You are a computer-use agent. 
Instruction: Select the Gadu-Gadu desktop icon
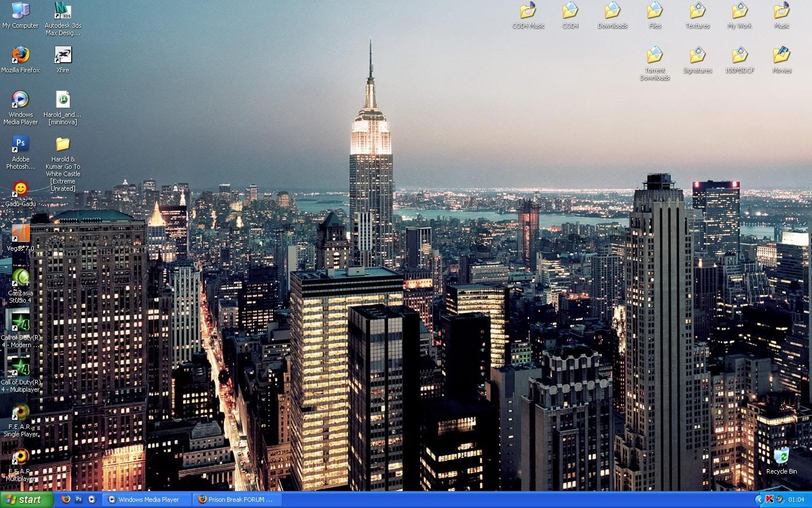[x=20, y=189]
